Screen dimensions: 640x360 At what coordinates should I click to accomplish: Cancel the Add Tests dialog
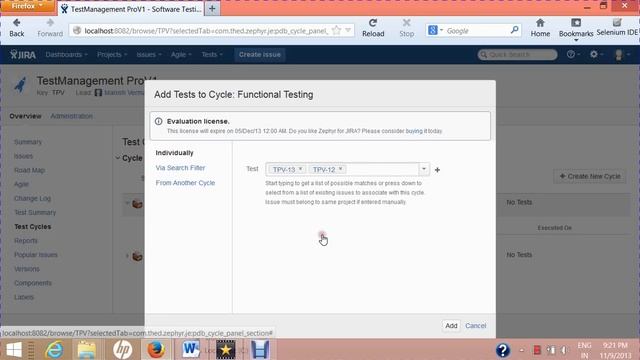coord(476,326)
